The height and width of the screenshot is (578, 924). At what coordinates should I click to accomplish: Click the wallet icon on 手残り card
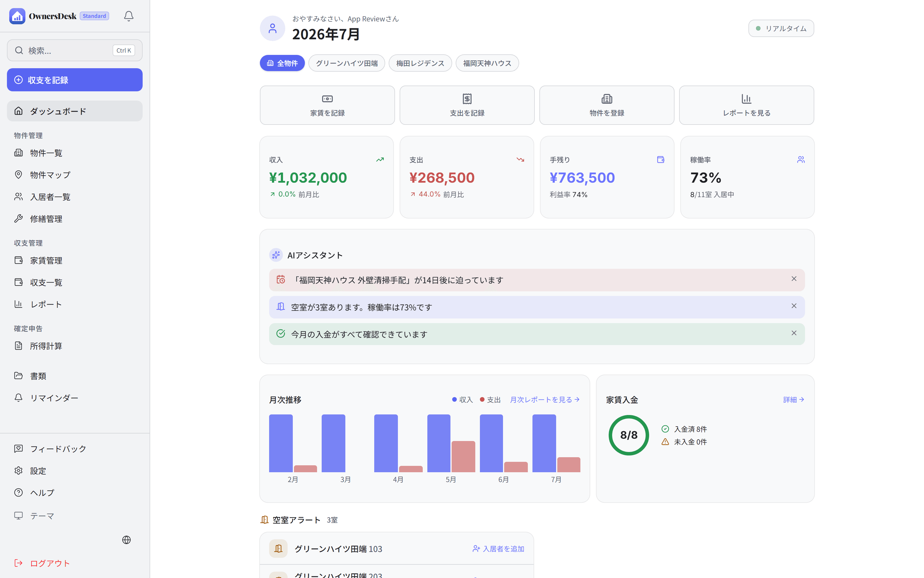(x=661, y=160)
